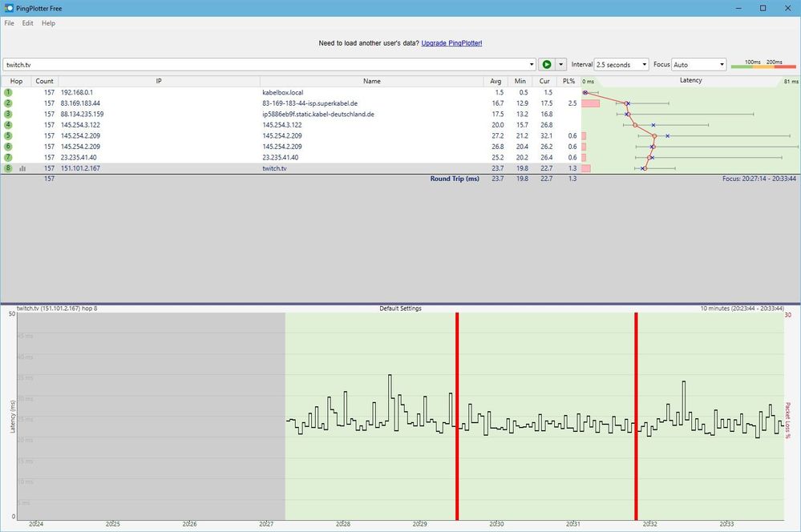Click the PingPlotter app icon in the titlebar
The height and width of the screenshot is (532, 801).
tap(8, 8)
